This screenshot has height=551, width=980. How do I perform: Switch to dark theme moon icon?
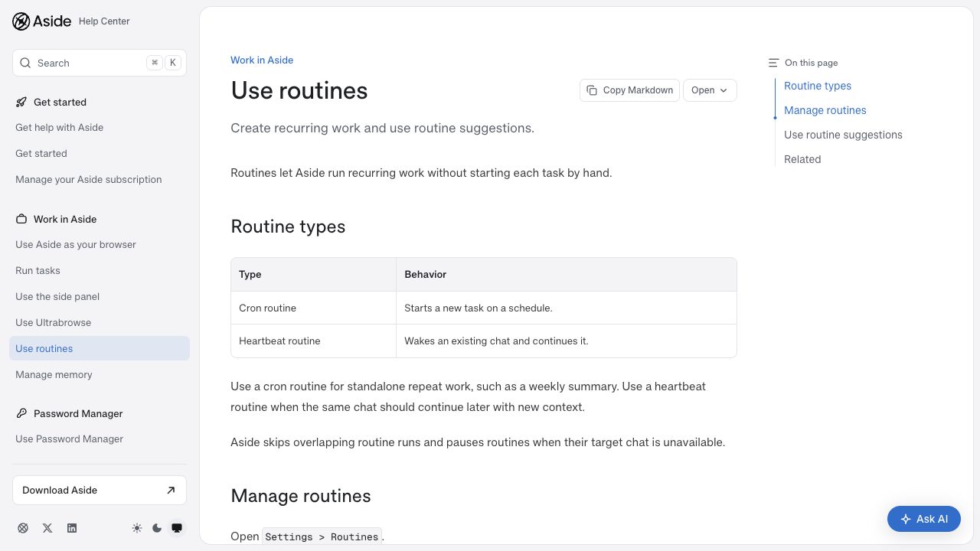157,528
